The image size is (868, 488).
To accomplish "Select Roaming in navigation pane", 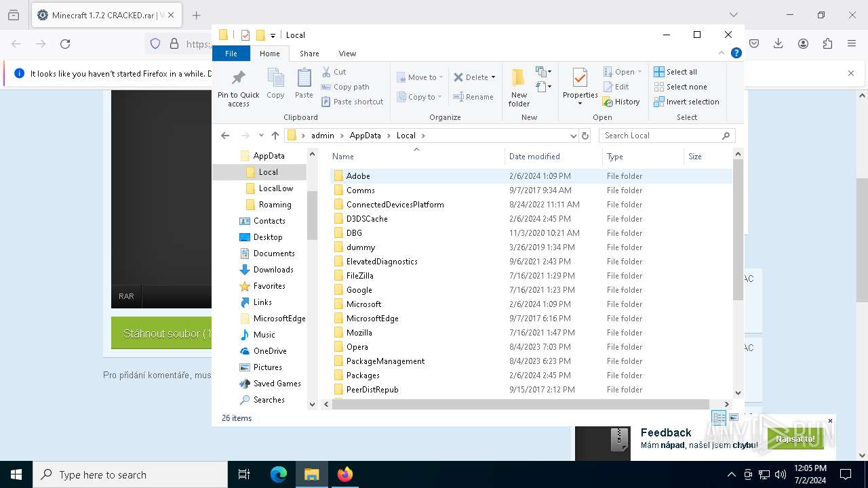I will [x=275, y=205].
